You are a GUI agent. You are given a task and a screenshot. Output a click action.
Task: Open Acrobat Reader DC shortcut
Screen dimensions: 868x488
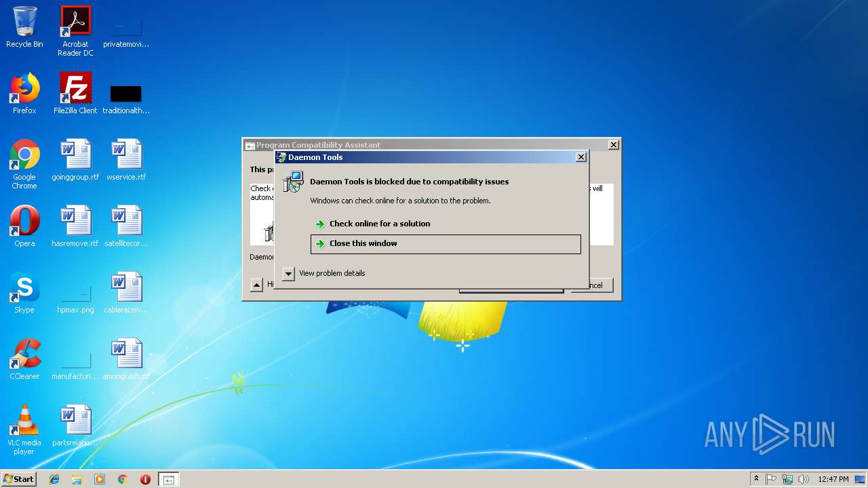(75, 31)
